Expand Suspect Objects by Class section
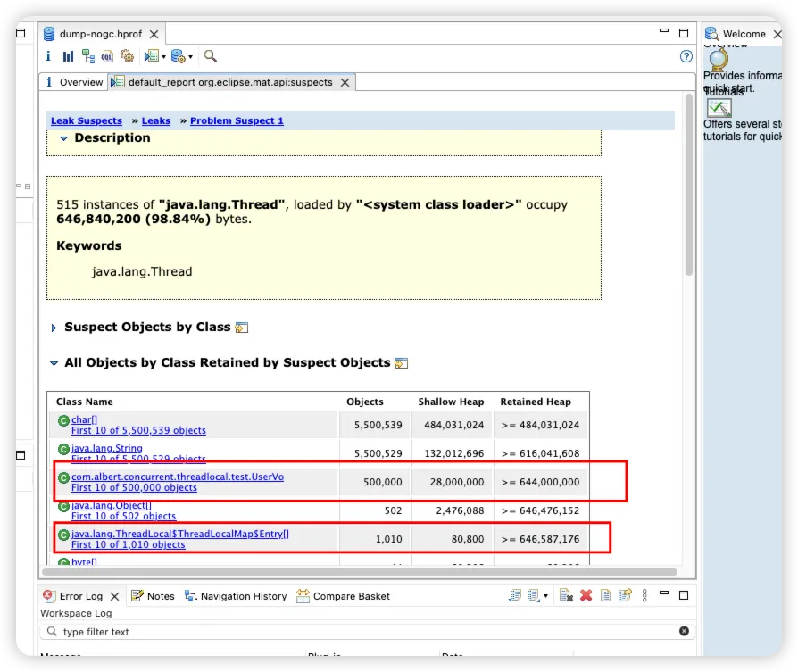798x672 pixels. coord(54,328)
